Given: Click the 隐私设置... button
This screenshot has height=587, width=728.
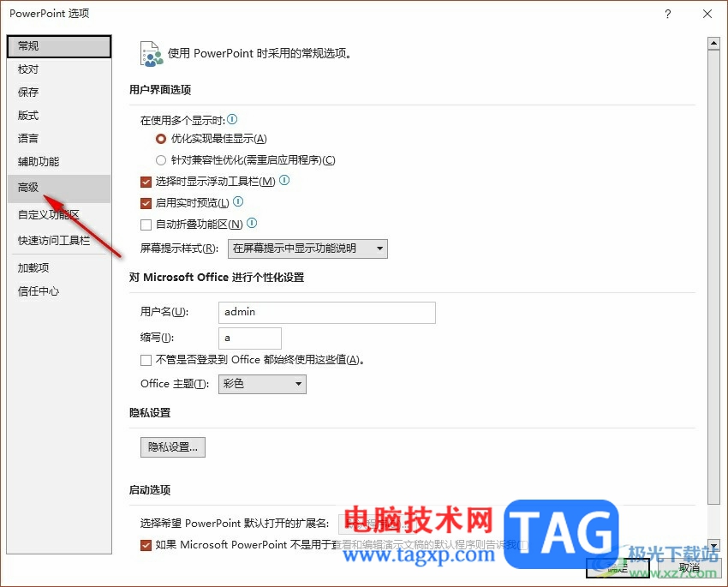Looking at the screenshot, I should click(x=173, y=447).
